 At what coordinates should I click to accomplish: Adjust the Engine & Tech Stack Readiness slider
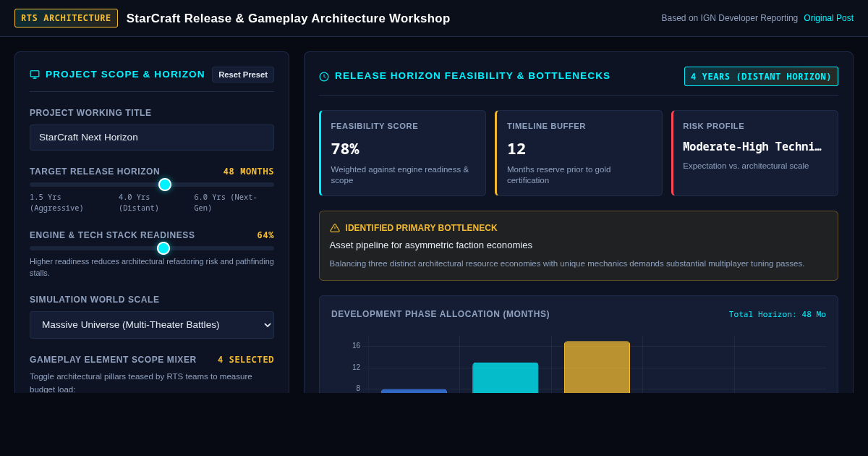coord(152,248)
